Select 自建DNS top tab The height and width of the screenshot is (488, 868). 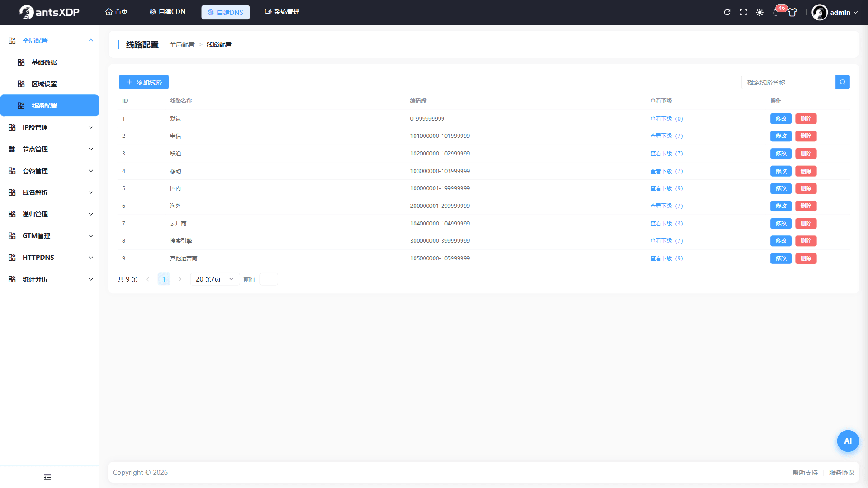225,12
